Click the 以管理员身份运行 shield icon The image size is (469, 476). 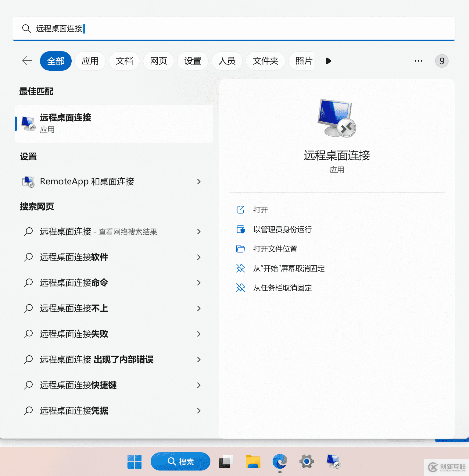click(241, 229)
